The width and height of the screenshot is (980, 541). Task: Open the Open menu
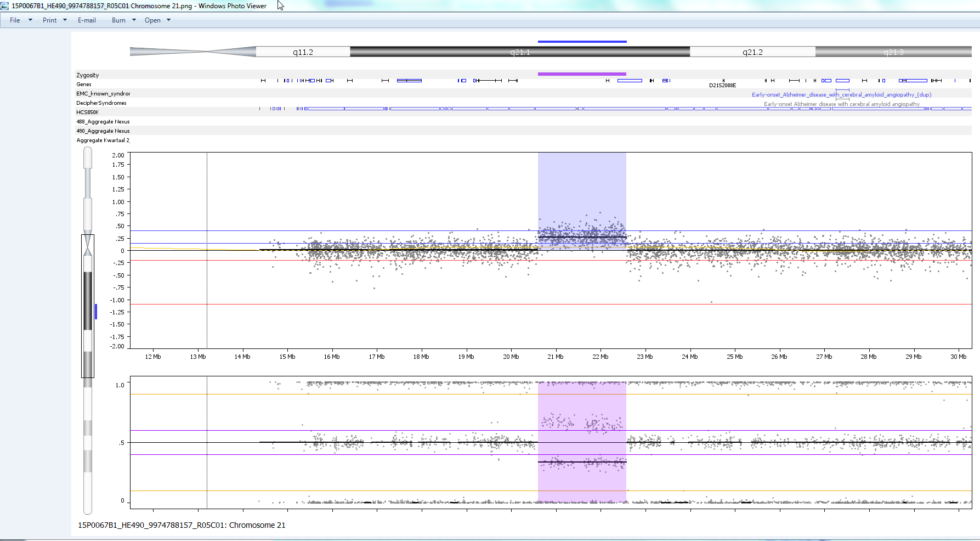[152, 20]
